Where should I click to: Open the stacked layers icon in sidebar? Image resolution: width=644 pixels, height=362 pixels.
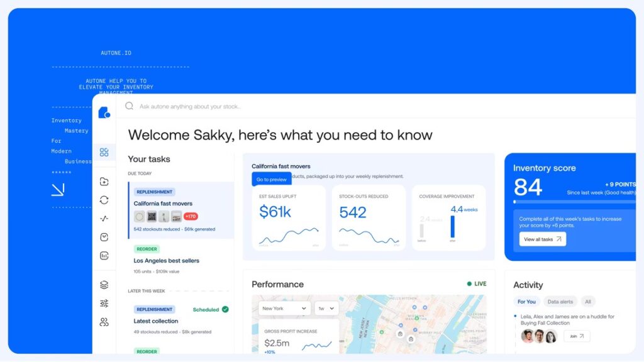(104, 285)
